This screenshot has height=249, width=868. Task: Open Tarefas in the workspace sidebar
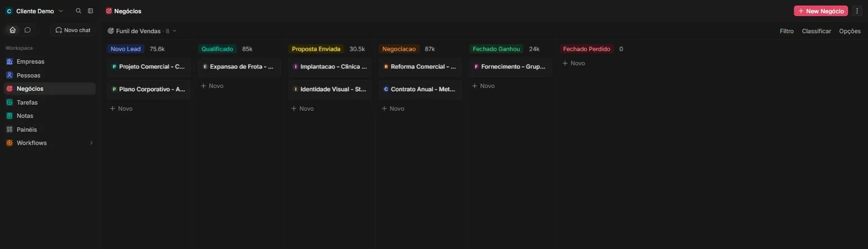click(49, 102)
